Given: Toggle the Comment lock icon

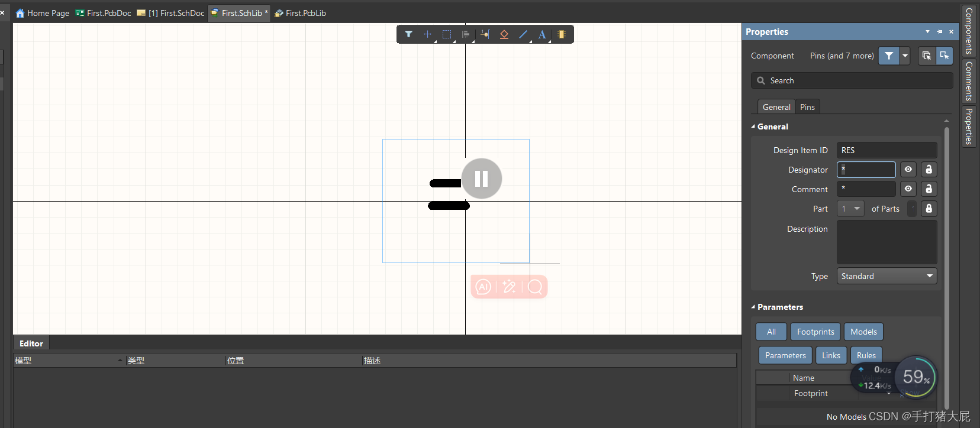Looking at the screenshot, I should click(929, 189).
